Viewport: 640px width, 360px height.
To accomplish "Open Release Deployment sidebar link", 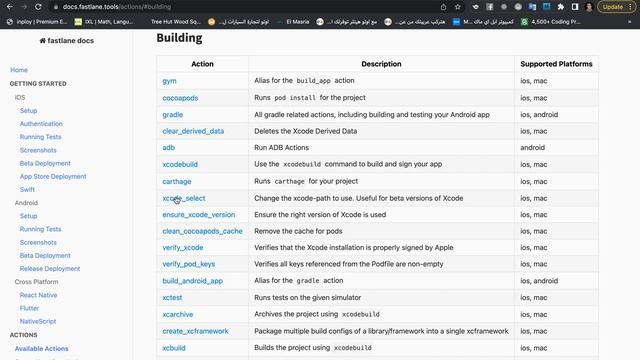I will point(50,269).
